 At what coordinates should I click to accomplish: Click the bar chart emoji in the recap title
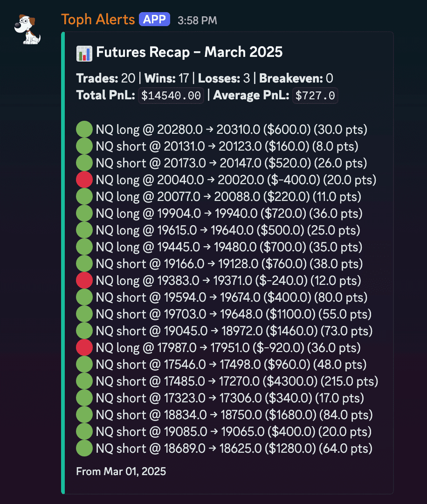[x=84, y=53]
